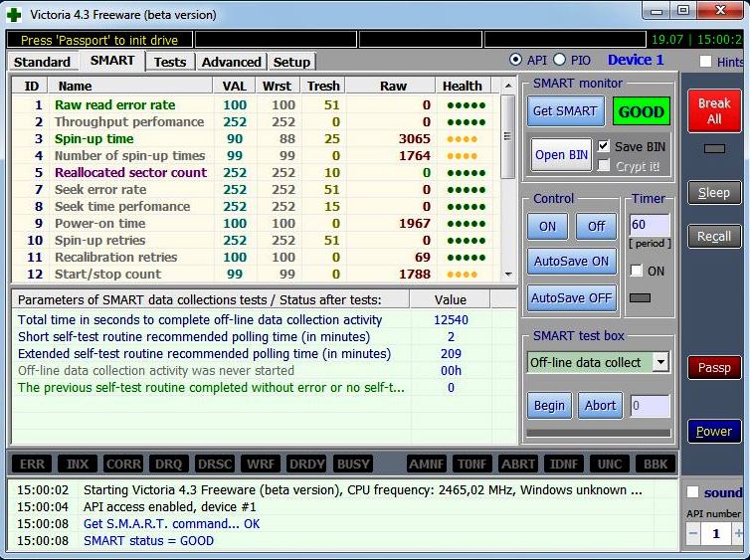
Task: Abort the running SMART test
Action: tap(600, 406)
